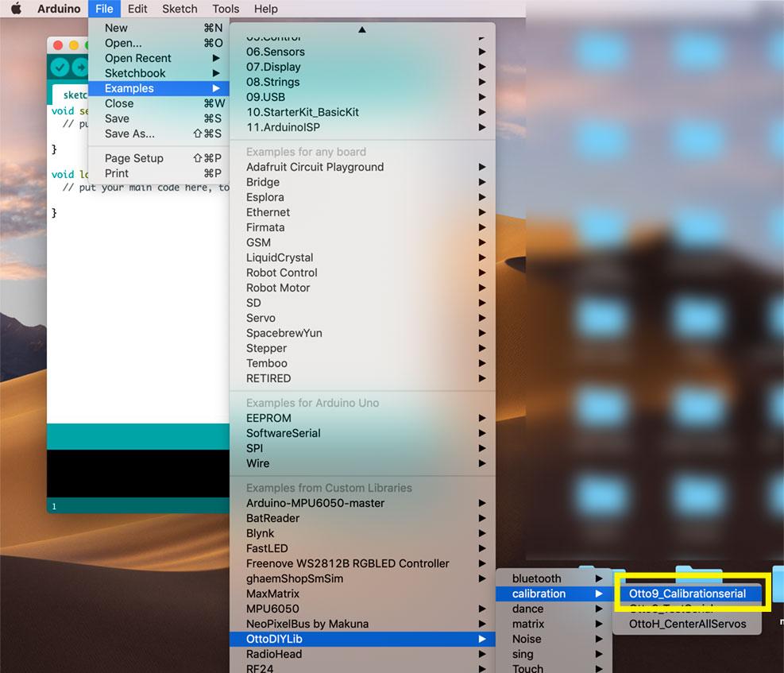Open the Robot Motor examples submenu
Screen dimensions: 784x673
click(362, 288)
